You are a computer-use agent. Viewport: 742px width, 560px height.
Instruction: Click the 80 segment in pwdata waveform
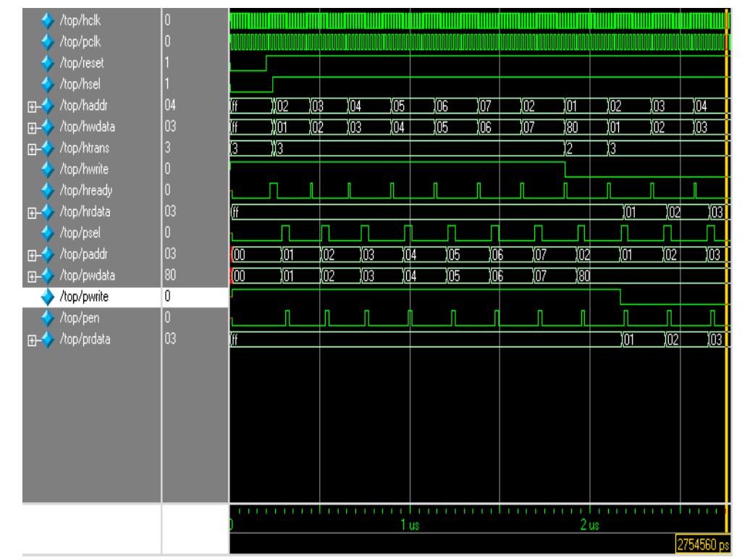click(653, 276)
